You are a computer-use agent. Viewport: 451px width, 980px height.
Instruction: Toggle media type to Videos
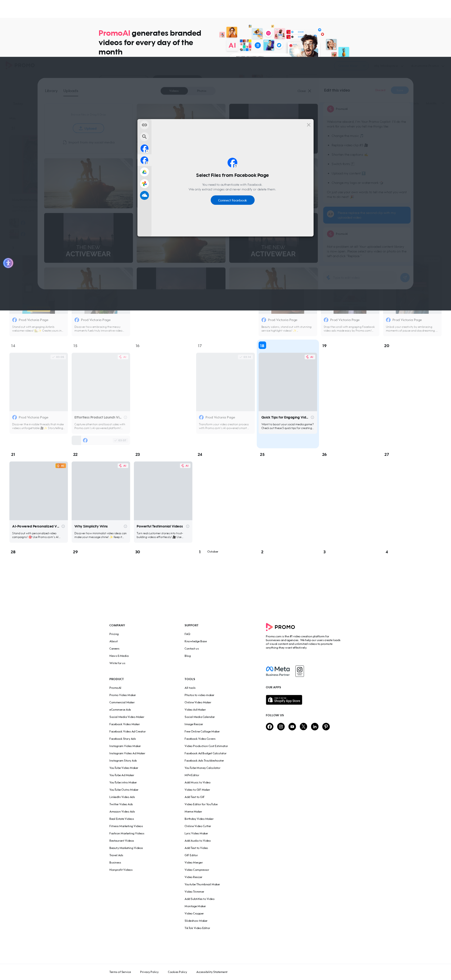(x=174, y=91)
